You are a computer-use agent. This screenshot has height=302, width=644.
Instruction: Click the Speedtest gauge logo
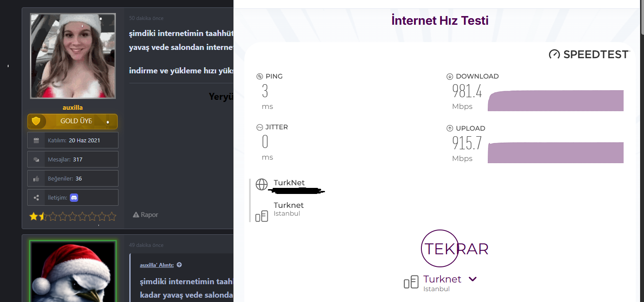(554, 54)
